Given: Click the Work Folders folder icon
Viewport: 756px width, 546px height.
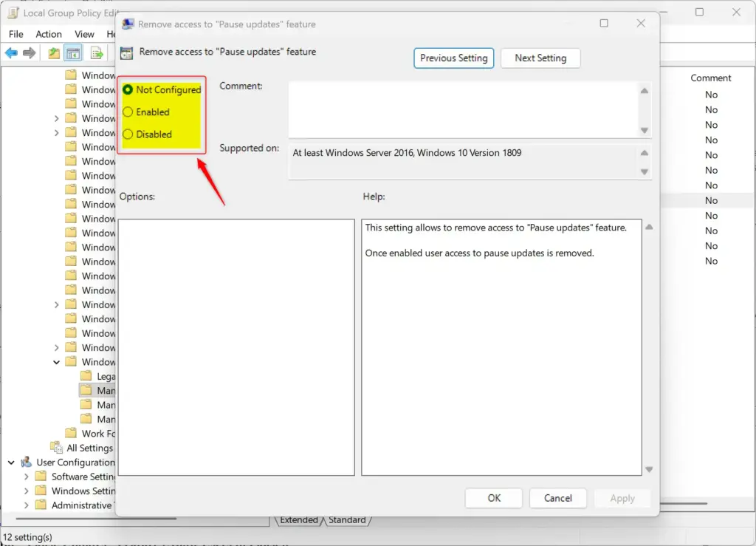Looking at the screenshot, I should [x=71, y=433].
